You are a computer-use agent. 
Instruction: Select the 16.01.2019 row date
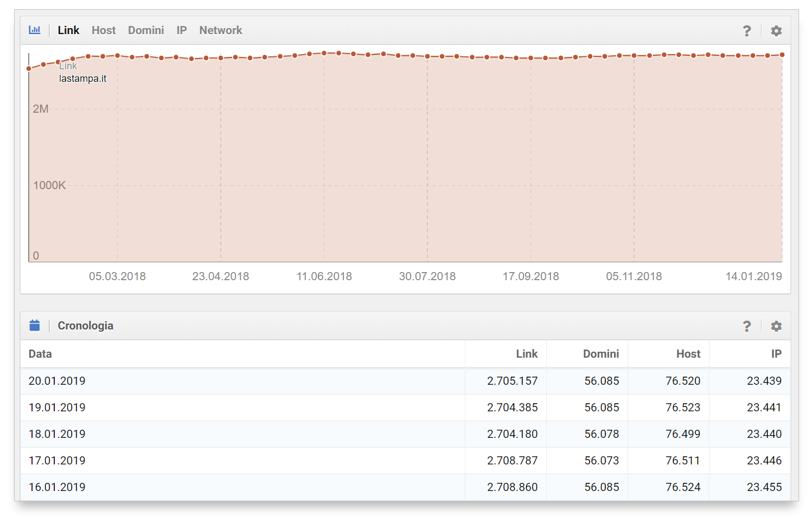tap(57, 487)
